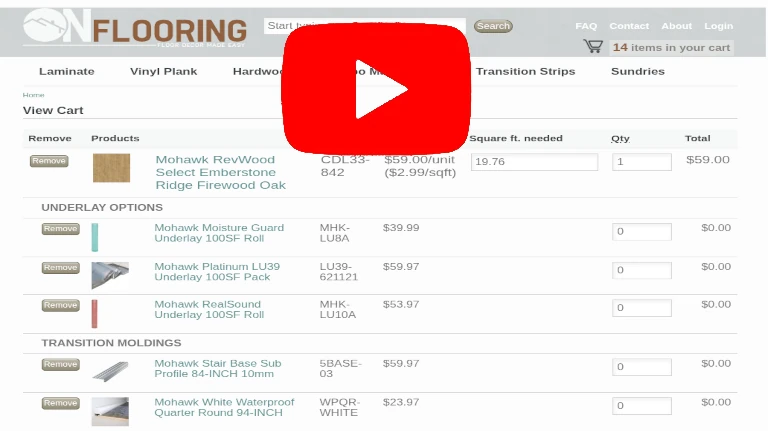Click the Qty column header
Image resolution: width=768 pixels, height=431 pixels.
[x=620, y=139]
